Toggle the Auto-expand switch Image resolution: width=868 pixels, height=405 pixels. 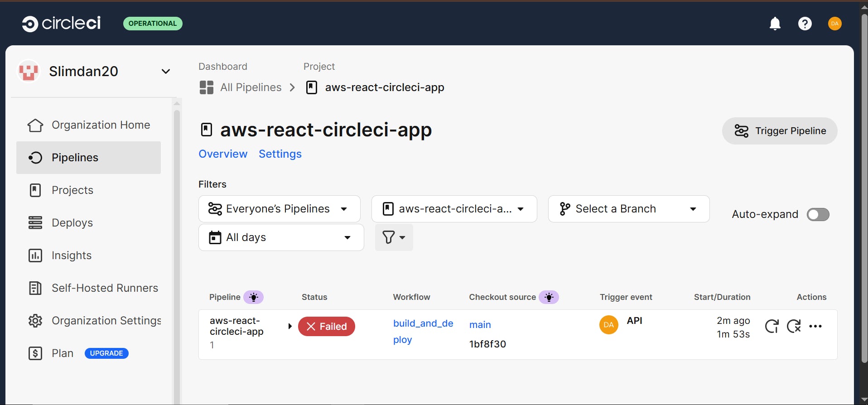pyautogui.click(x=818, y=214)
